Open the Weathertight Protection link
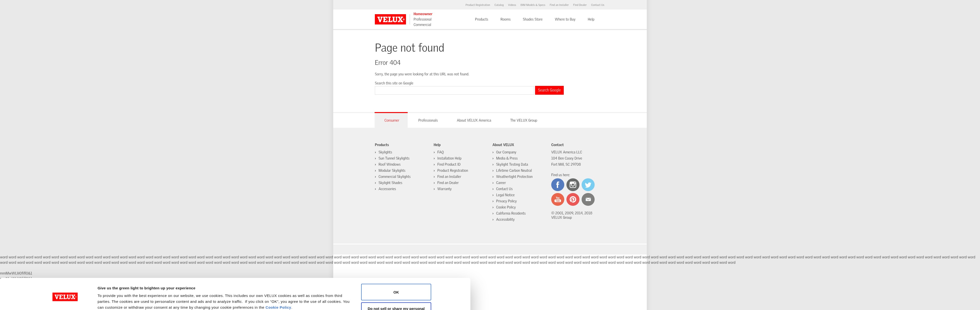 (514, 177)
